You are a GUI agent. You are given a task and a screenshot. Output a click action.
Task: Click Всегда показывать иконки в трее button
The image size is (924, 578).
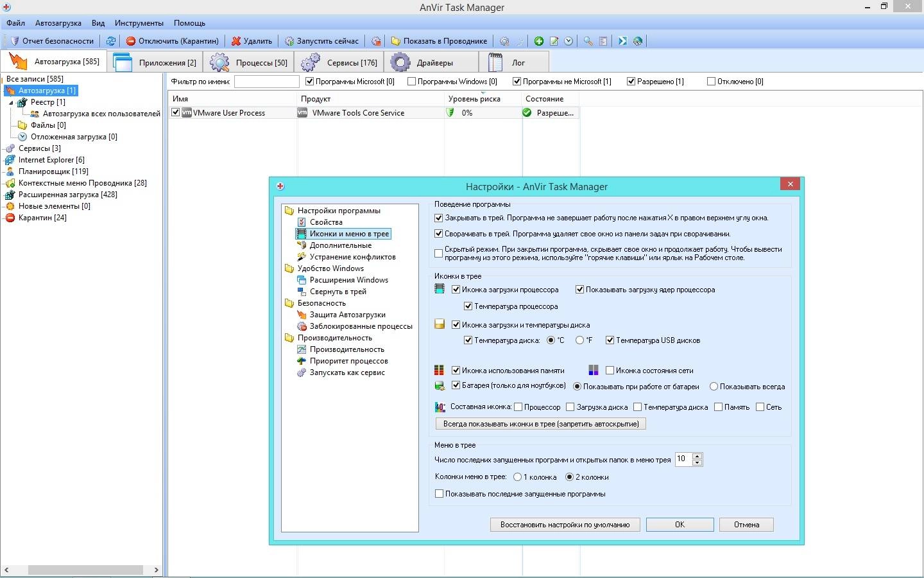[541, 424]
